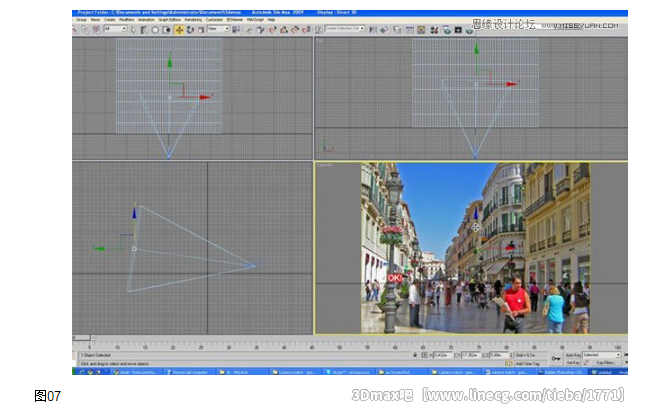Open the Create menu
Image resolution: width=664 pixels, height=414 pixels.
(x=109, y=20)
